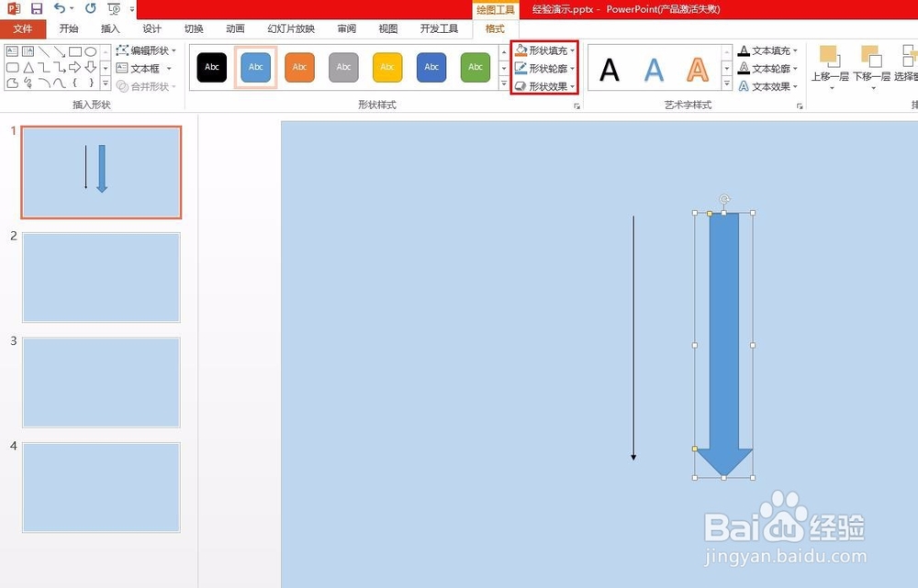Switch to the 动画 tab

point(235,28)
